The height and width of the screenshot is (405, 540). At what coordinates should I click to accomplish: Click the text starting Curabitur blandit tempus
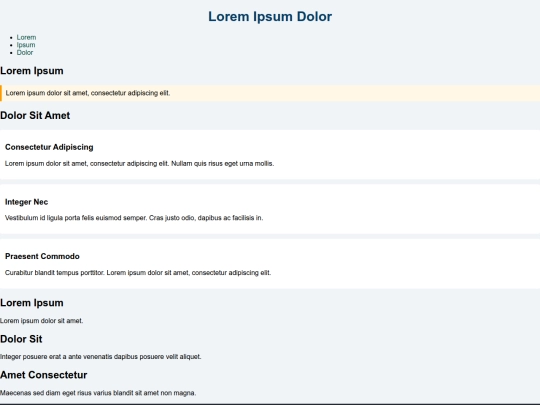[138, 272]
